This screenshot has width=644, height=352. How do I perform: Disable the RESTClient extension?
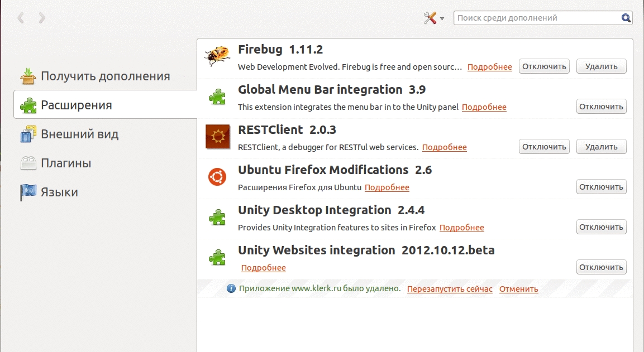[x=544, y=147]
